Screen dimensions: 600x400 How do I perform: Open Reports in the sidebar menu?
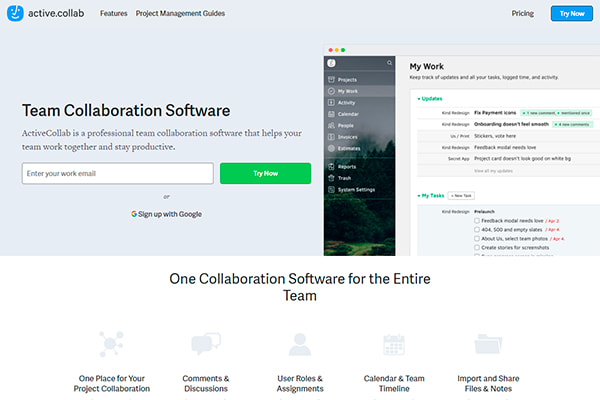point(347,167)
